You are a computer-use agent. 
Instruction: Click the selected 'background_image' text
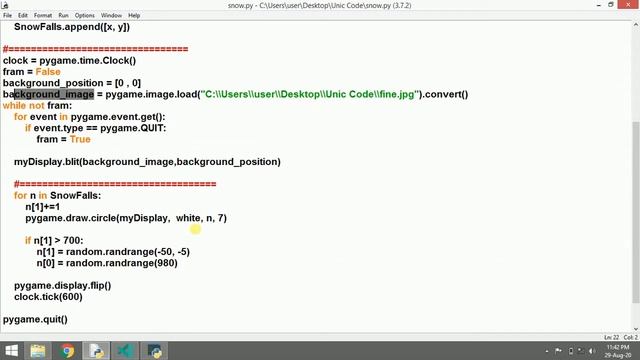tap(54, 94)
